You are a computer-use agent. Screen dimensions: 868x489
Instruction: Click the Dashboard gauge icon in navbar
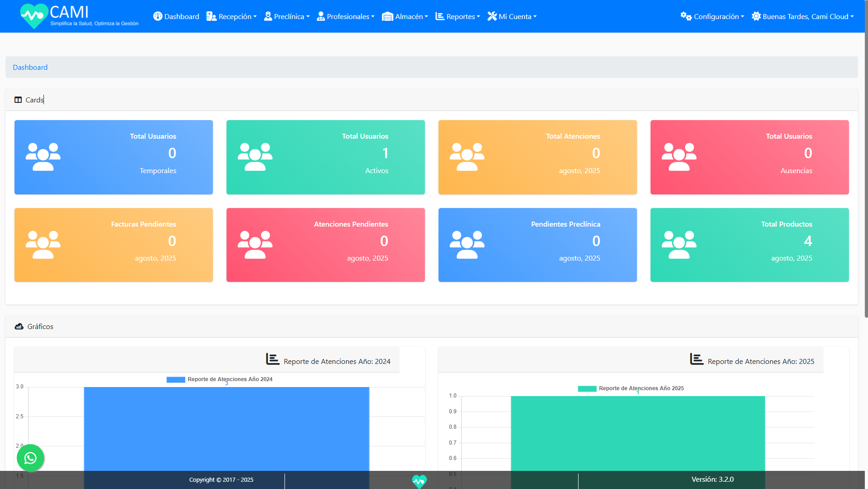(158, 16)
